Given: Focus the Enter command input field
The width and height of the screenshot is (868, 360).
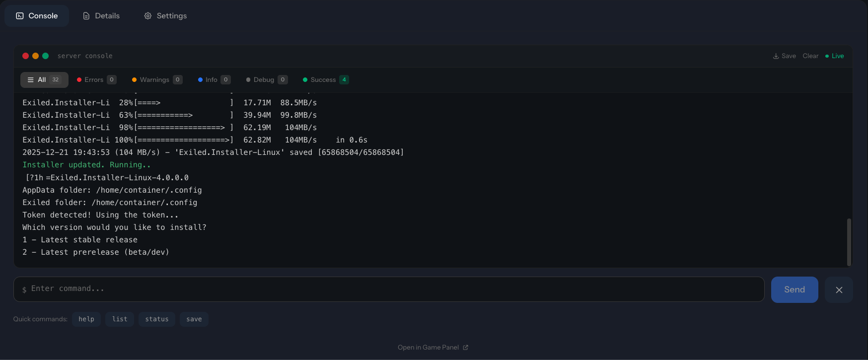Looking at the screenshot, I should click(389, 289).
